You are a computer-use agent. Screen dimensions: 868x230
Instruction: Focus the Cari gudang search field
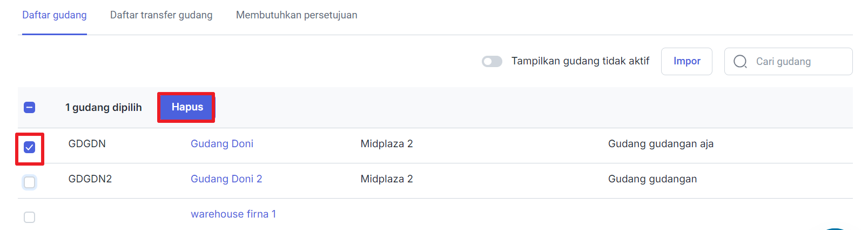(x=788, y=61)
